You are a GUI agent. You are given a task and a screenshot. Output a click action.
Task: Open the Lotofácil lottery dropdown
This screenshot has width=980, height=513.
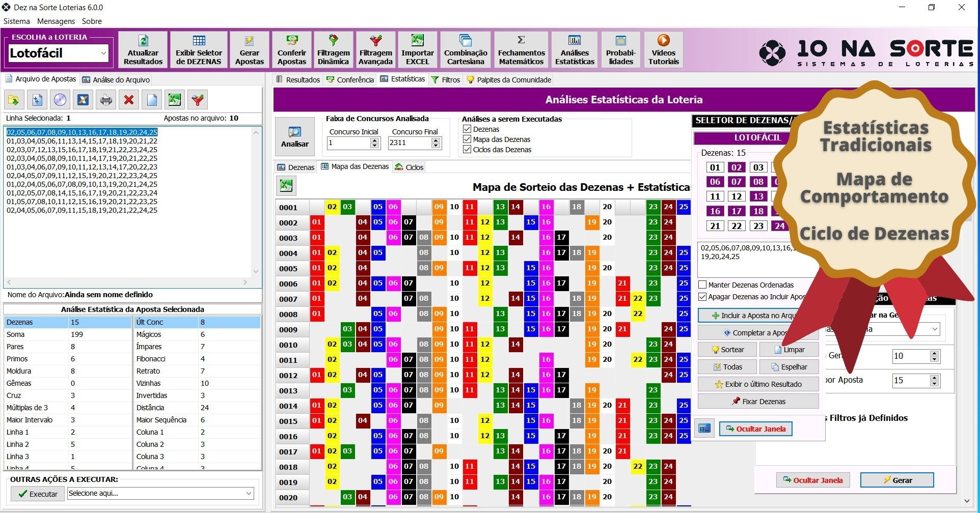coord(103,53)
